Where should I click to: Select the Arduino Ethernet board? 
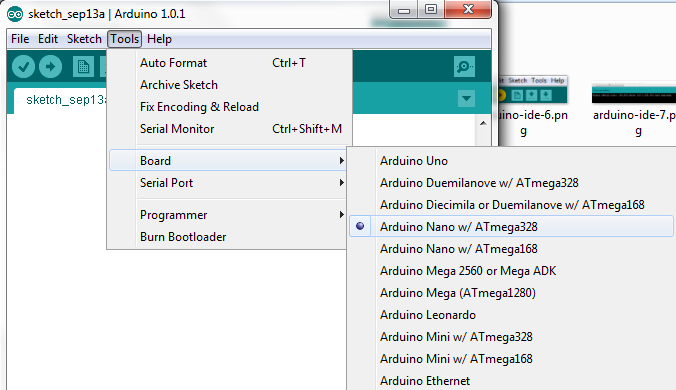(511, 381)
